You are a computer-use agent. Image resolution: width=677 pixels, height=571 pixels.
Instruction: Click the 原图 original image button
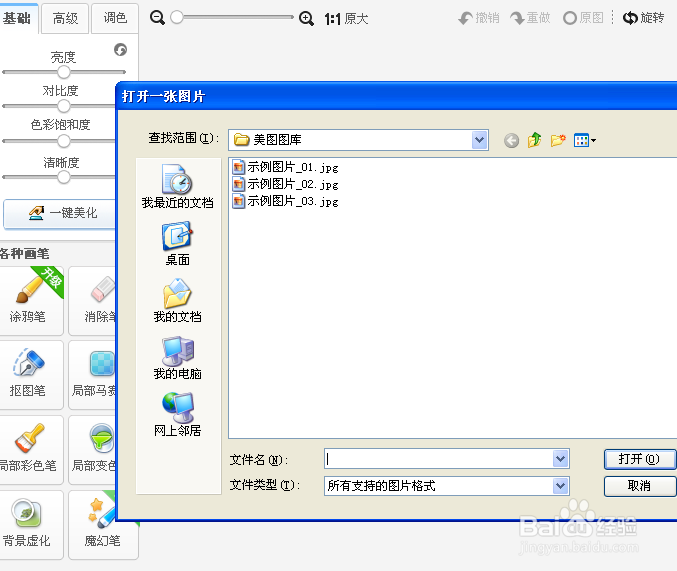(x=583, y=18)
